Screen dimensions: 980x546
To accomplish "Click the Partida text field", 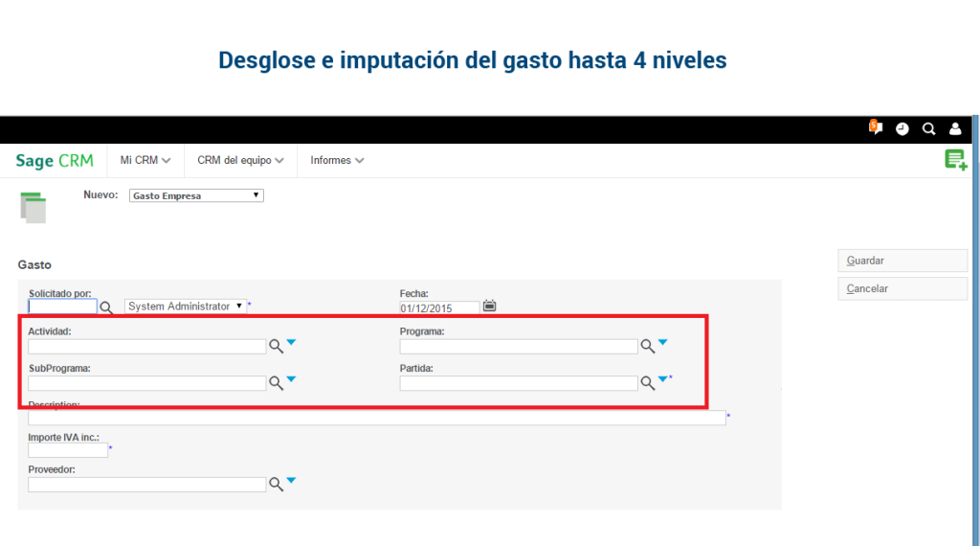I will coord(519,383).
